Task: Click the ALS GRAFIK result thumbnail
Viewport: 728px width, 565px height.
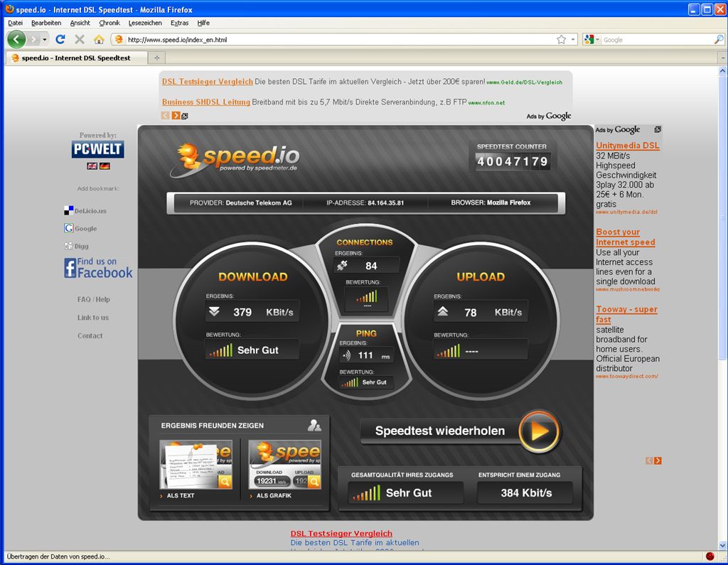Action: [x=284, y=464]
